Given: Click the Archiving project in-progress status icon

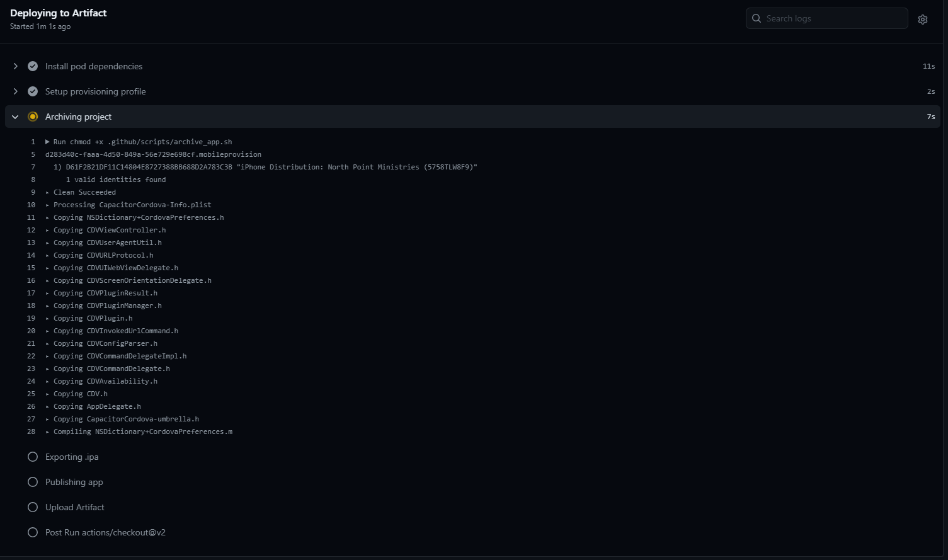Looking at the screenshot, I should pos(33,117).
